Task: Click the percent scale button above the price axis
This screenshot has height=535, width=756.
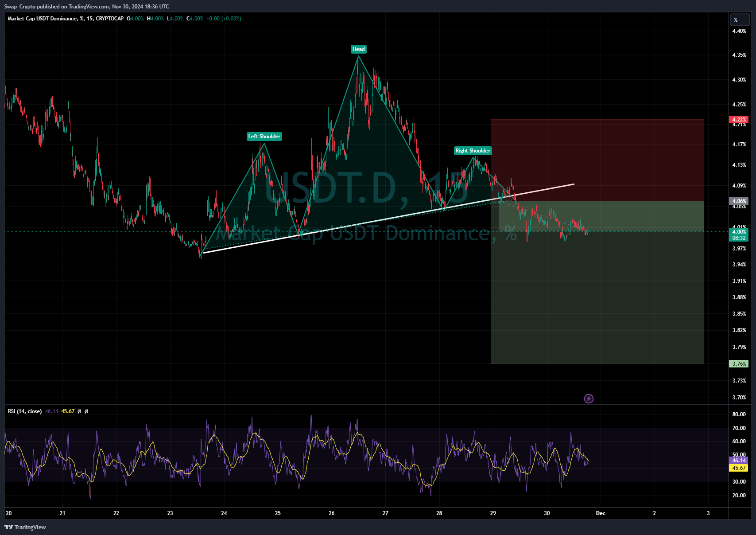Action: (x=740, y=20)
